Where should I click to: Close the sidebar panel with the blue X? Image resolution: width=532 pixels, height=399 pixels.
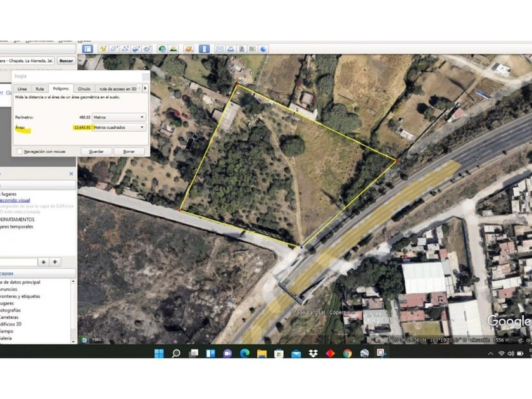[x=71, y=174]
